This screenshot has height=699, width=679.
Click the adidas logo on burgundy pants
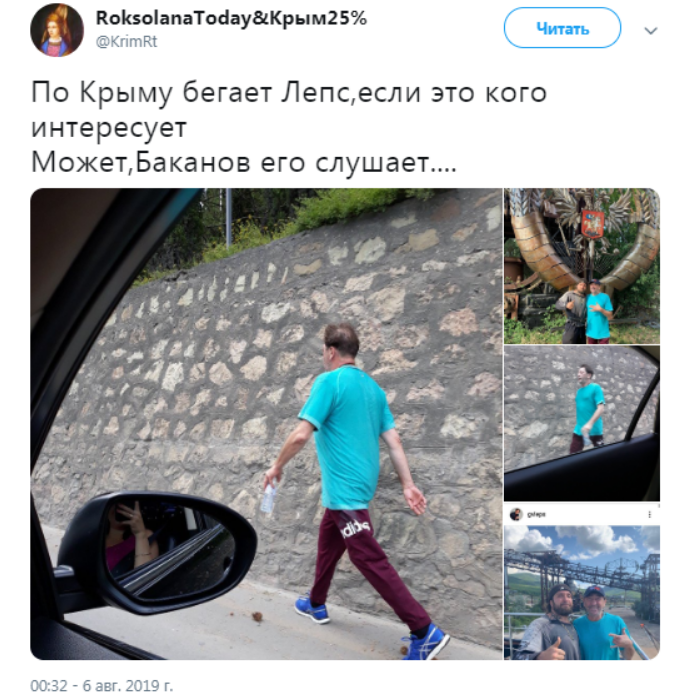355,529
